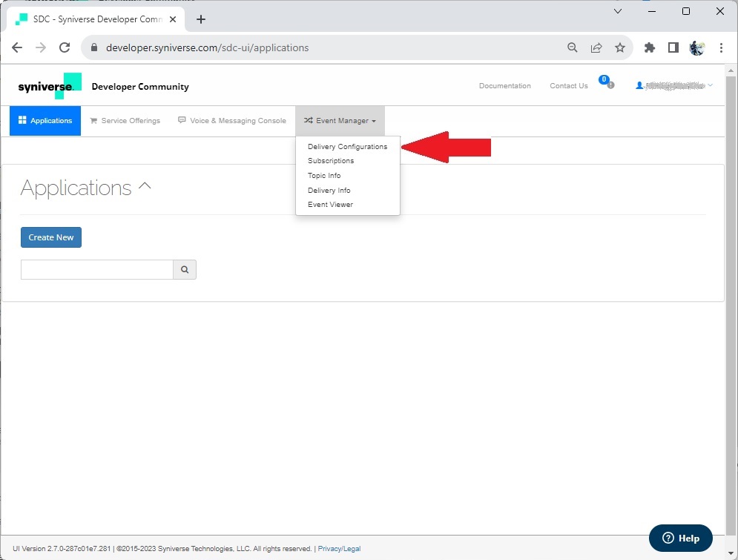This screenshot has height=560, width=738.
Task: Close the SDC Syniverse tab
Action: click(x=173, y=19)
